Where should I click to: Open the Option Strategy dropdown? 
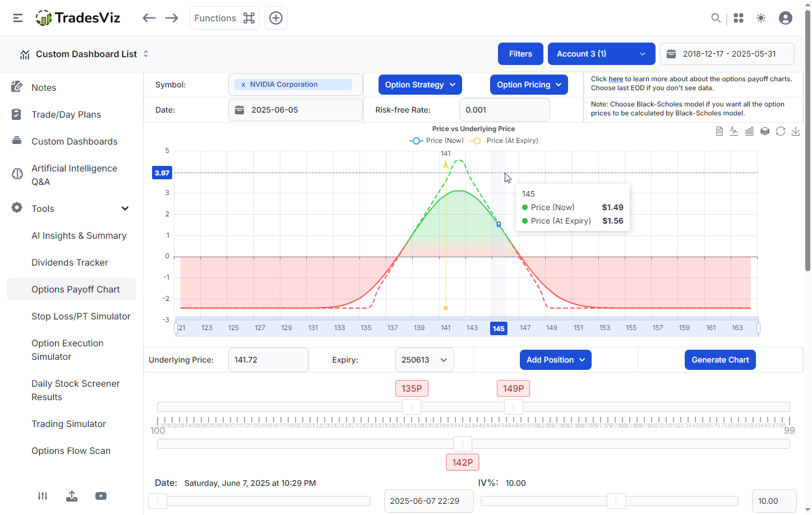419,84
